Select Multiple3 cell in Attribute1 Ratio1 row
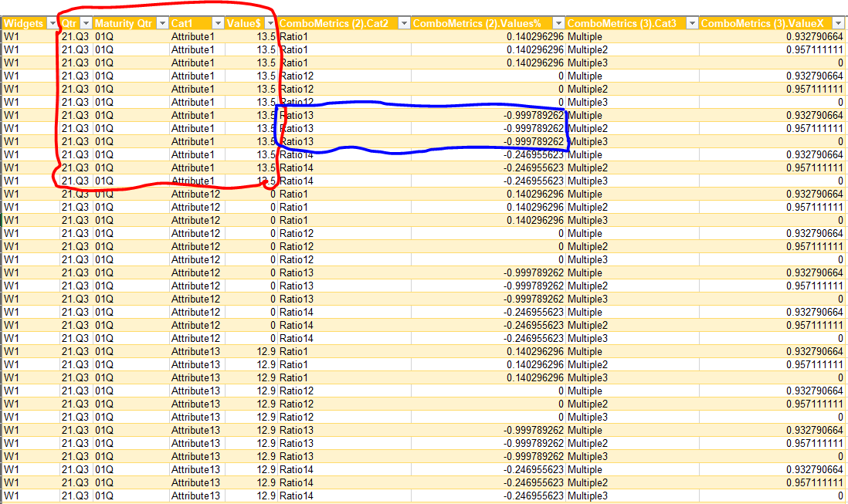The height and width of the screenshot is (504, 848). [x=632, y=63]
